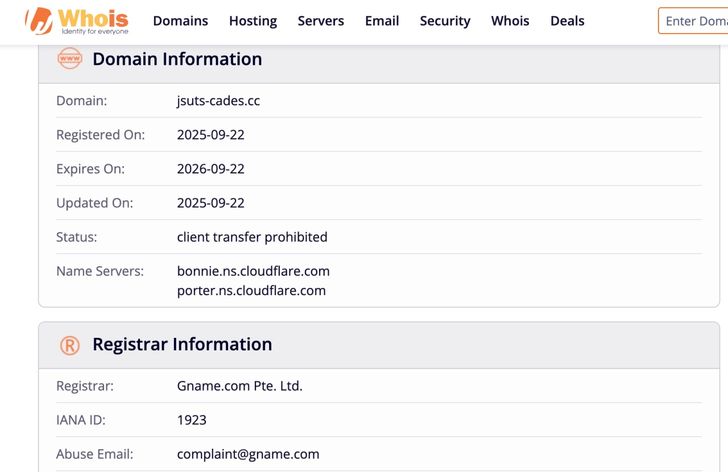The width and height of the screenshot is (728, 472).
Task: Click registrar Gname.com Pte. Ltd.
Action: point(240,386)
